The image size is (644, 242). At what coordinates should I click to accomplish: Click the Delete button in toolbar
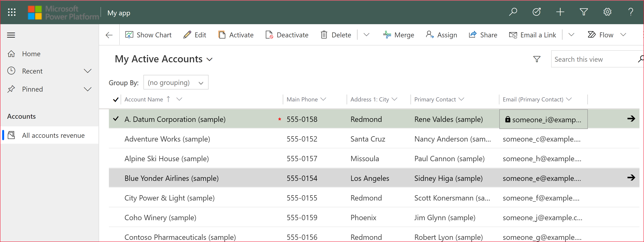coord(336,35)
